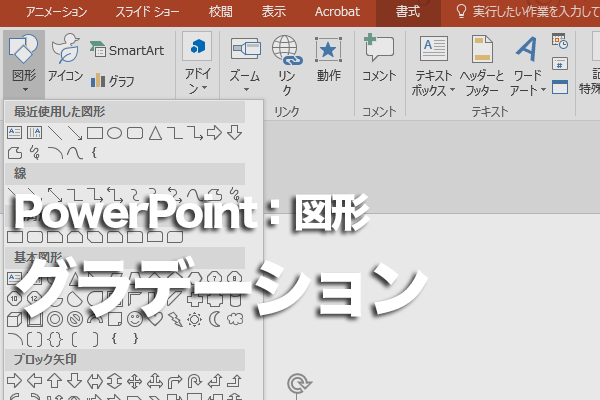Viewport: 600px width, 400px height.
Task: Insert an icon with アイコン button
Action: [x=65, y=57]
